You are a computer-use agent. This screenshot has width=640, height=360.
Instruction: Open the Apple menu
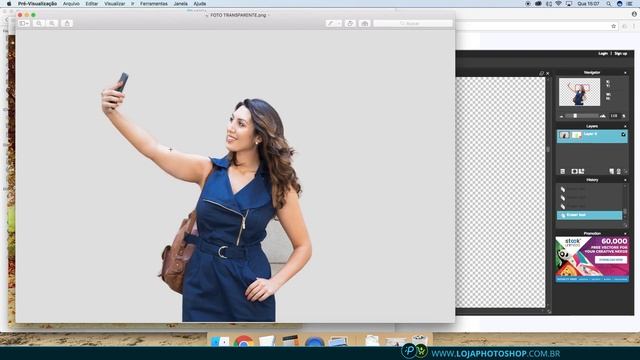tap(9, 4)
